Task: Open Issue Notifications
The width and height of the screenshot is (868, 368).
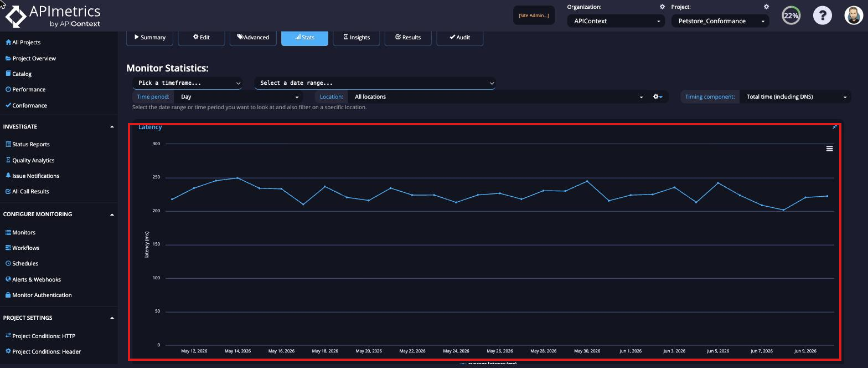Action: pyautogui.click(x=32, y=176)
